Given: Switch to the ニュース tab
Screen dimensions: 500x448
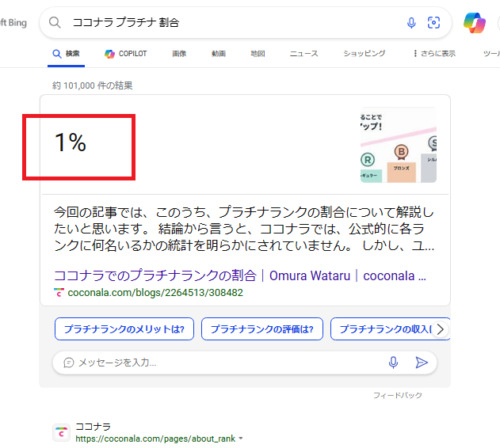Looking at the screenshot, I should click(x=303, y=54).
